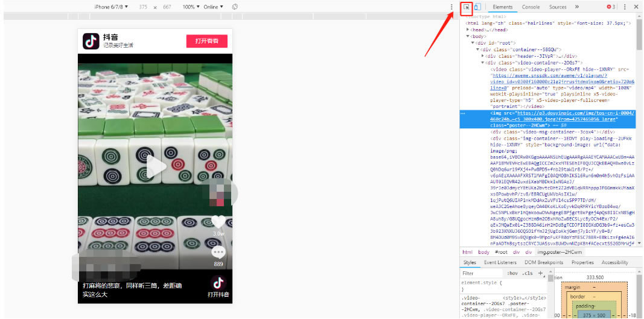644x319 pixels.
Task: Toggle the .cls class editor
Action: (x=528, y=273)
